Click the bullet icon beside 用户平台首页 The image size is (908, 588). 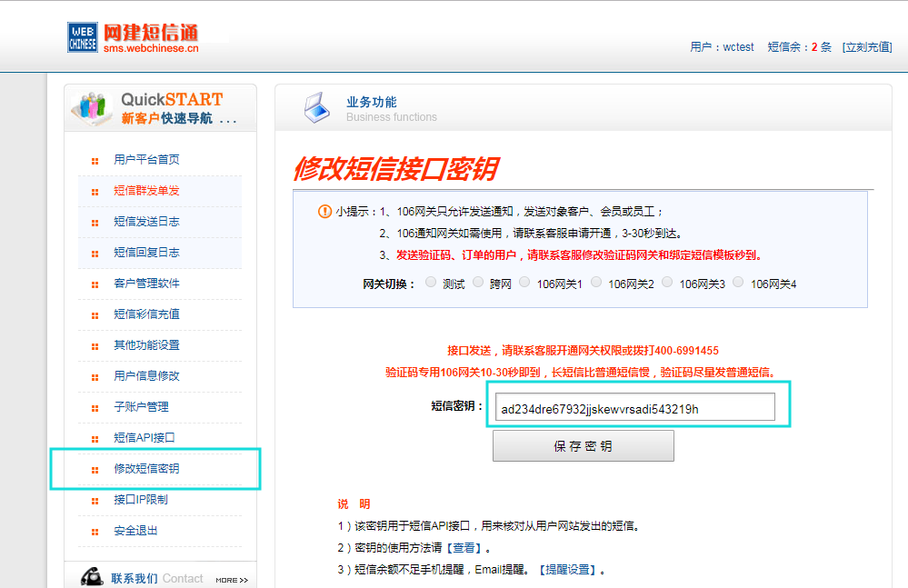(95, 161)
